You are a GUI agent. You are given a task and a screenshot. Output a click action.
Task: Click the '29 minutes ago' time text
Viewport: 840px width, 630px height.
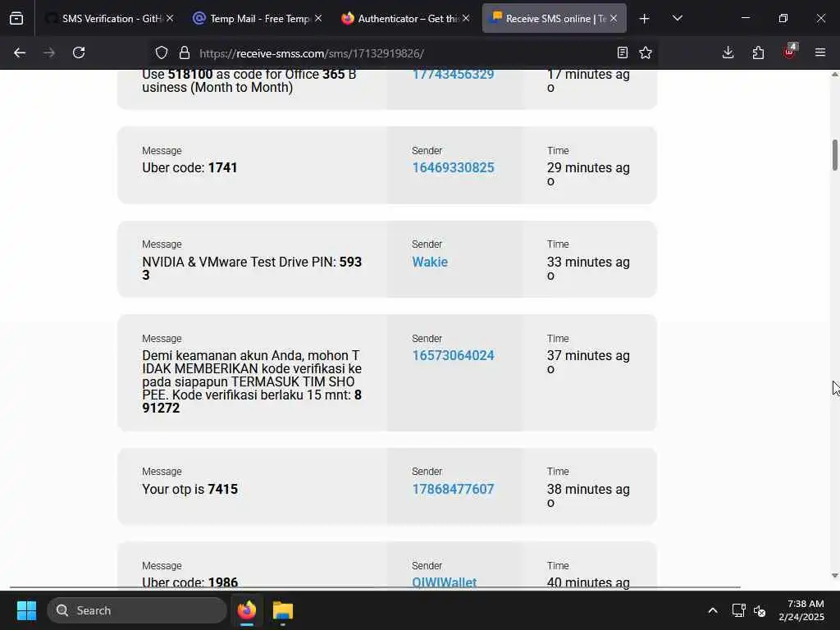pyautogui.click(x=588, y=174)
